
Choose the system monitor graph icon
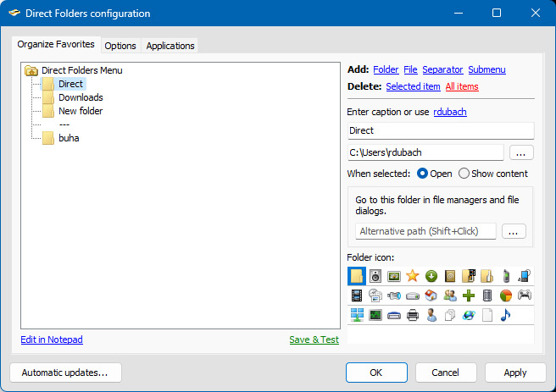[375, 314]
